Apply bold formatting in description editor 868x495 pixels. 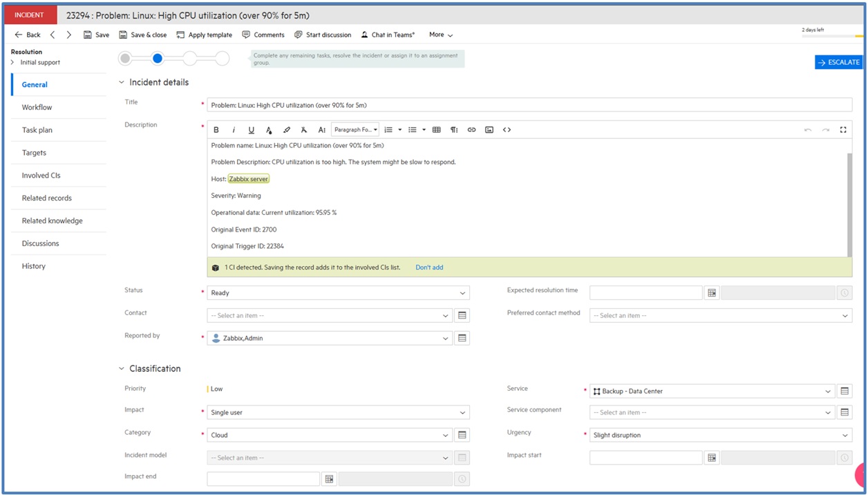216,130
